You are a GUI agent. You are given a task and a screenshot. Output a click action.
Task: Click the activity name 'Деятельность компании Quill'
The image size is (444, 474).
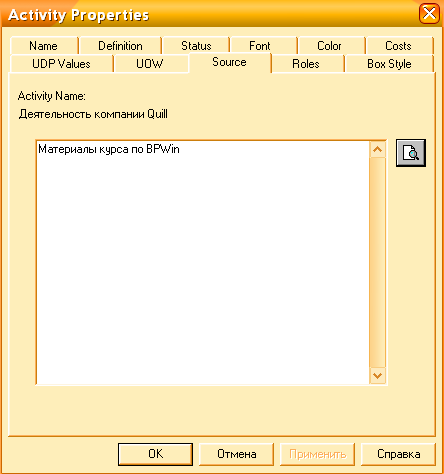(x=93, y=114)
